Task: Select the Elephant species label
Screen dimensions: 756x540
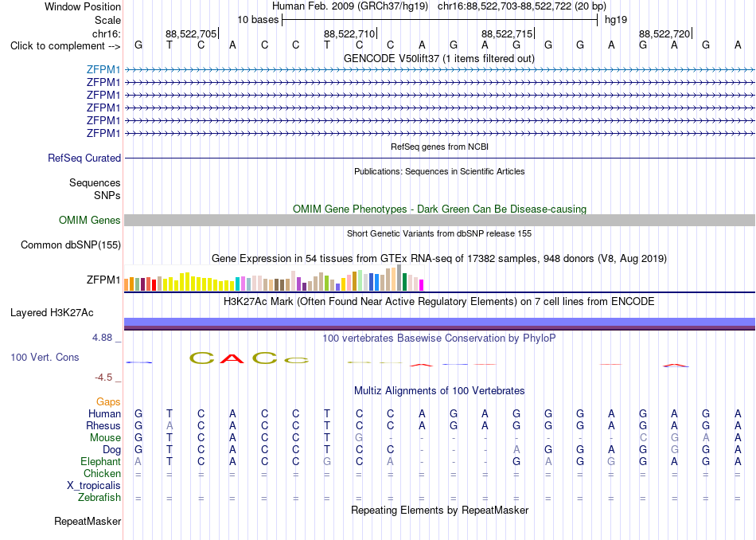Action: coord(100,462)
